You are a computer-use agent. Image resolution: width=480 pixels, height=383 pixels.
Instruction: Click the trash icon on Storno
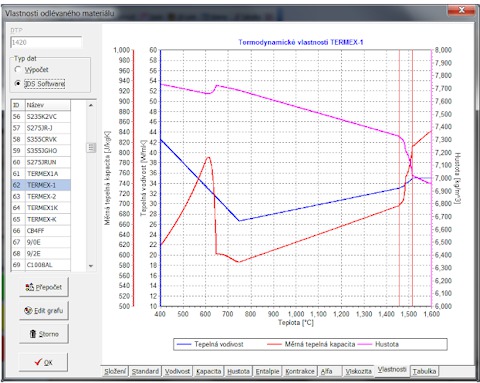33,334
